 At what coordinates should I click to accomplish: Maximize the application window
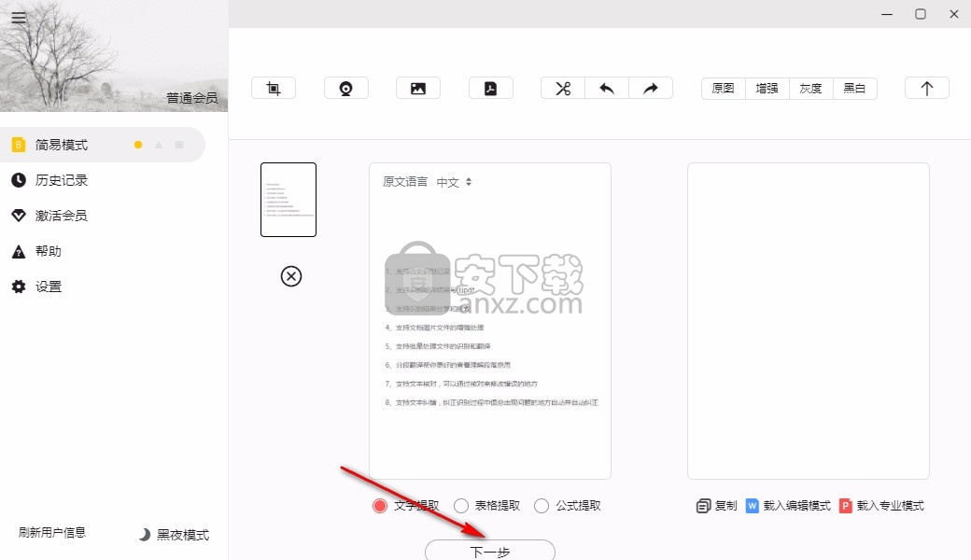click(921, 14)
